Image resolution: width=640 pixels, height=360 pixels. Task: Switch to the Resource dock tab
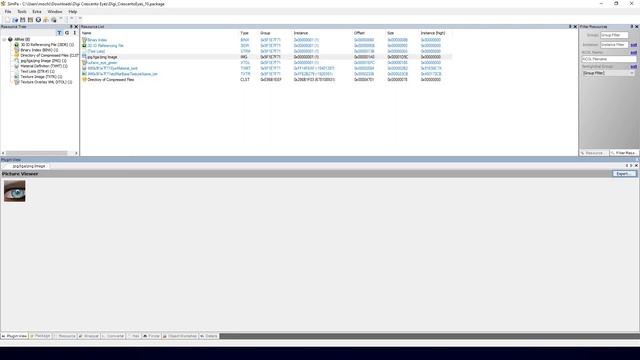pyautogui.click(x=594, y=153)
